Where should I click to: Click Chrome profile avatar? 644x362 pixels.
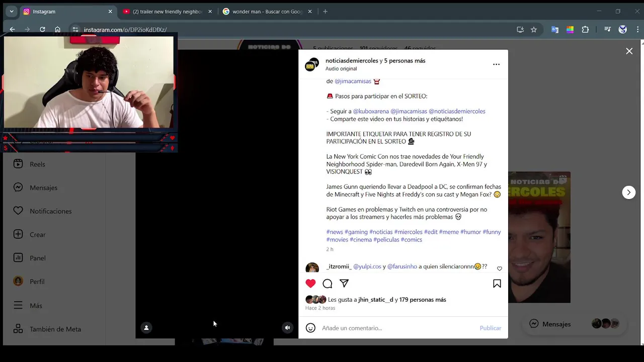623,30
